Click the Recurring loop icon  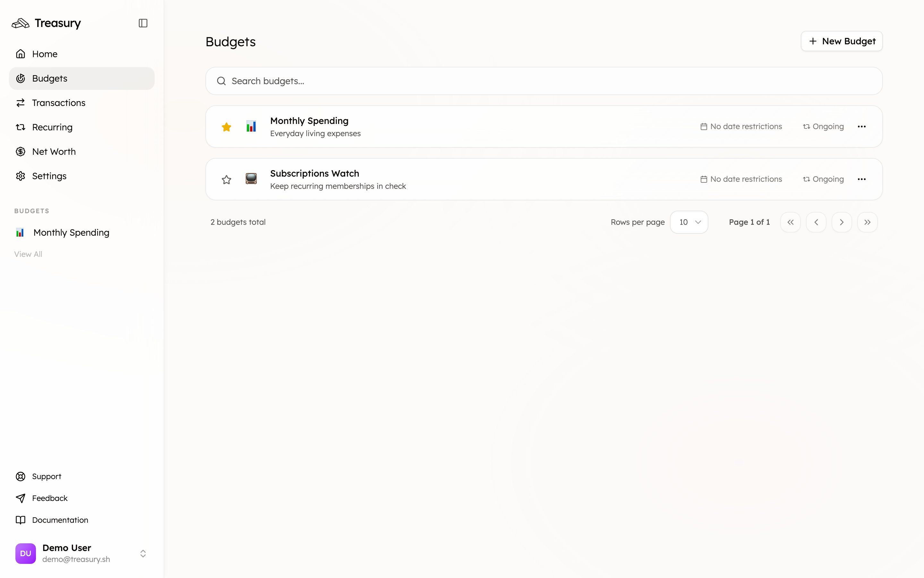(21, 127)
